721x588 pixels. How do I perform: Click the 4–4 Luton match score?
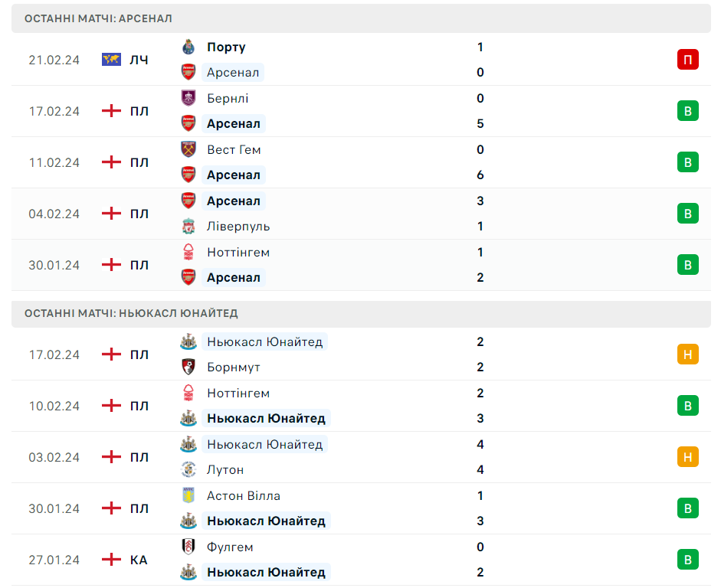point(480,457)
